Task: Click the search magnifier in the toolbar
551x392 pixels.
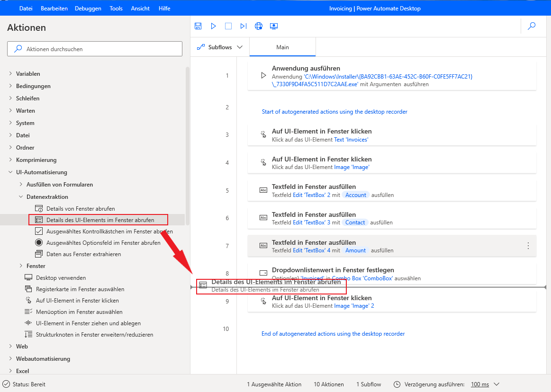Action: [x=532, y=26]
